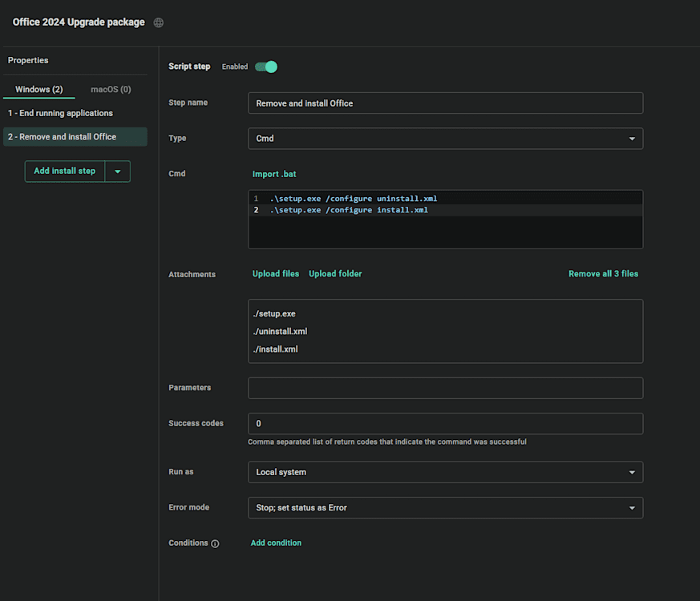Image resolution: width=700 pixels, height=601 pixels.
Task: Click inside the Step name field
Action: coord(445,103)
